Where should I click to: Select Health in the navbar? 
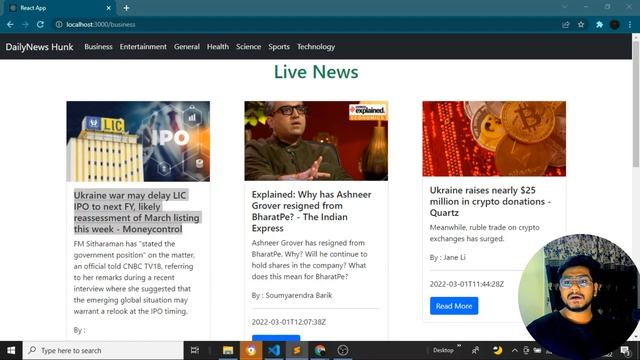[x=218, y=47]
